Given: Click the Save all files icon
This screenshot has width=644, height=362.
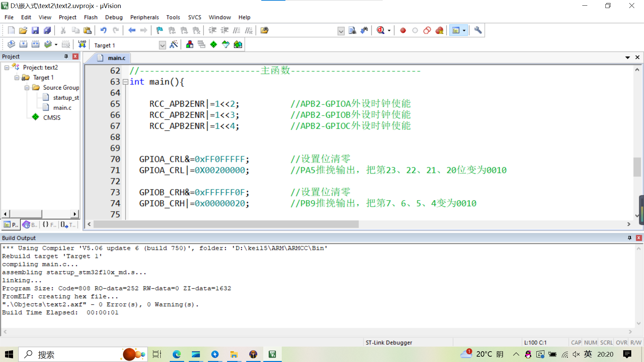Looking at the screenshot, I should pos(47,30).
